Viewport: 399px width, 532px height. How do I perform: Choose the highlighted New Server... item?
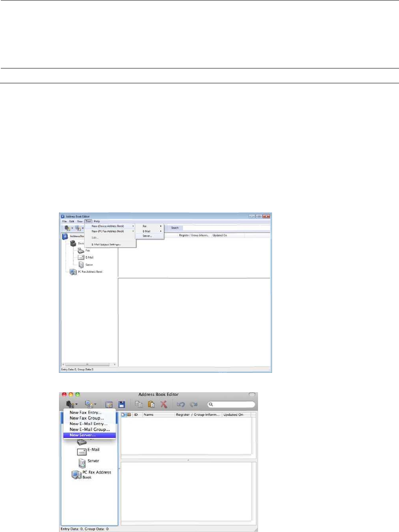pos(89,435)
